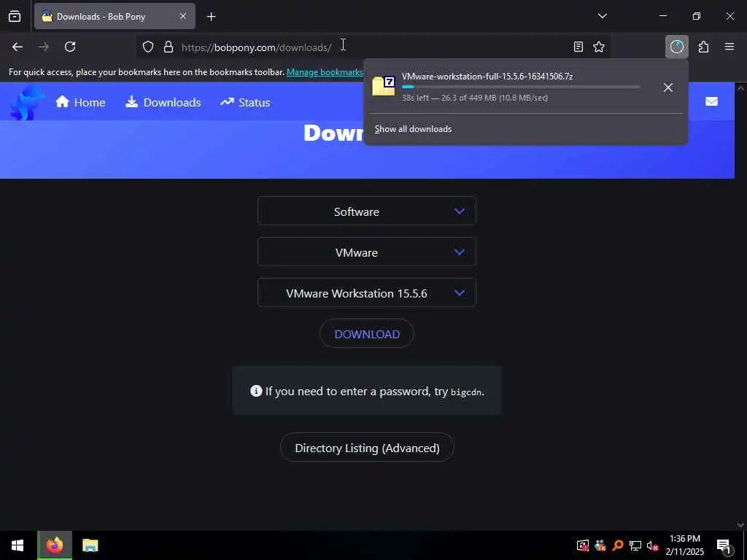This screenshot has height=560, width=747.
Task: Open the list all tabs chevron
Action: [602, 16]
